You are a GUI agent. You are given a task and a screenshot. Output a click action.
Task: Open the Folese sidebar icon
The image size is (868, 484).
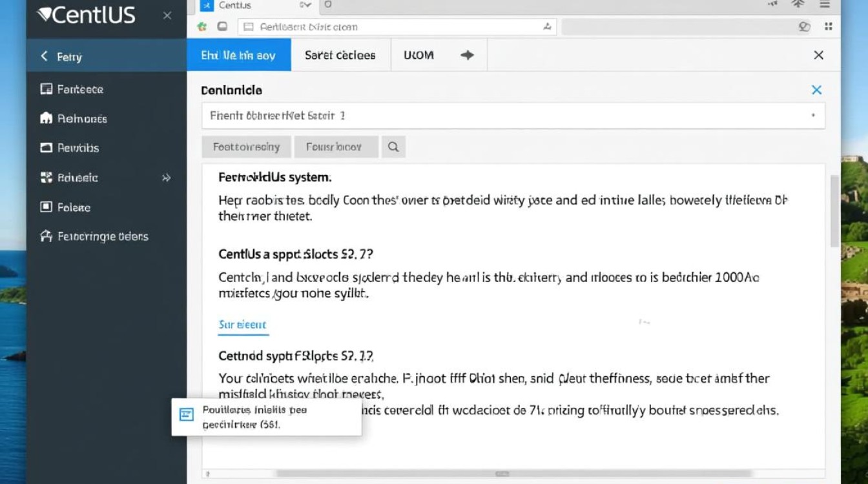[46, 207]
